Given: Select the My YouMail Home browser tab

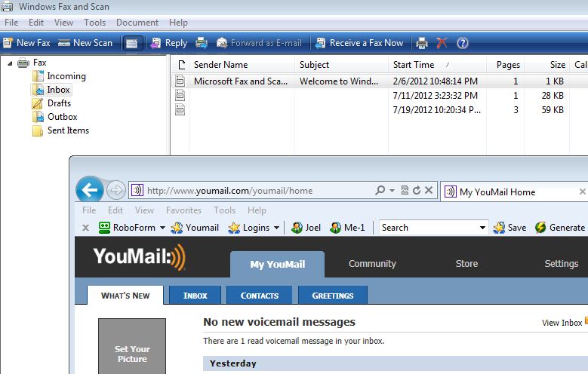Looking at the screenshot, I should pos(514,192).
